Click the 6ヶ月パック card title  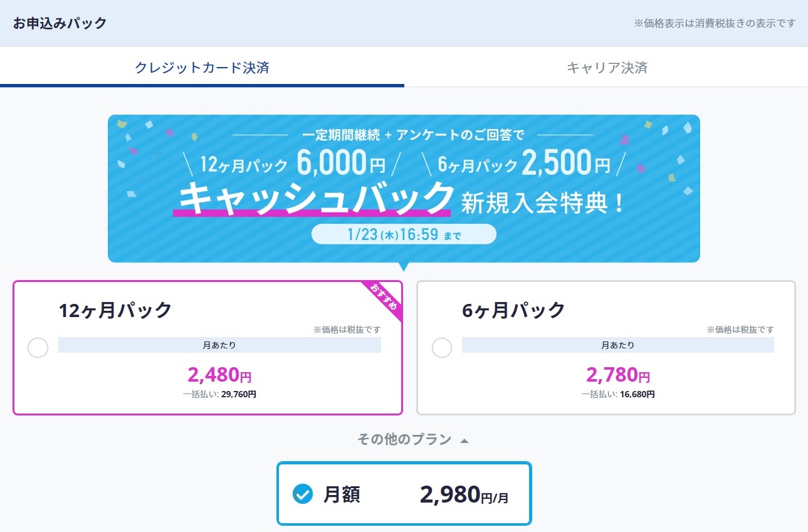[x=513, y=310]
